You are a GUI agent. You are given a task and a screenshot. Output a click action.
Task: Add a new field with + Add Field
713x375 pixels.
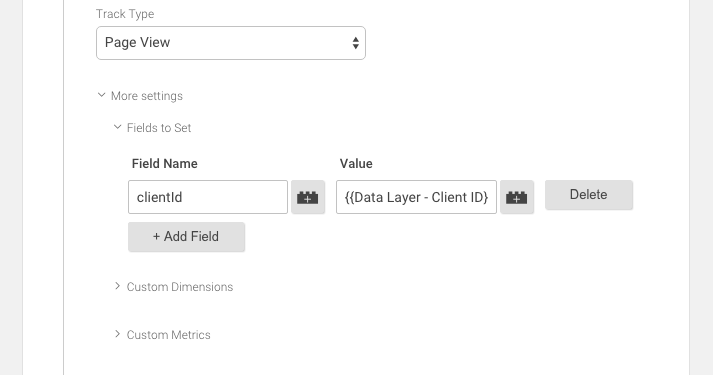[186, 236]
